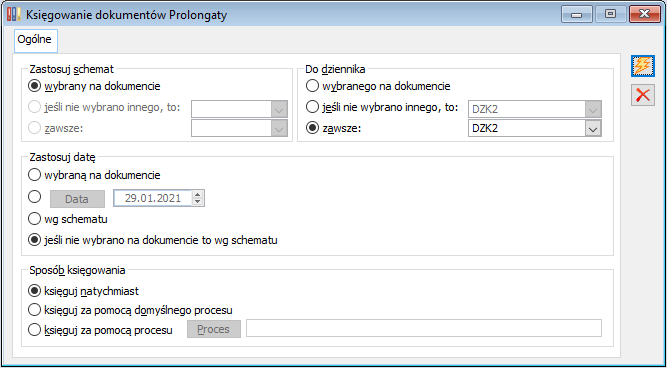
Task: Select 'wybranego na dokumencie' journal option
Action: 378,86
